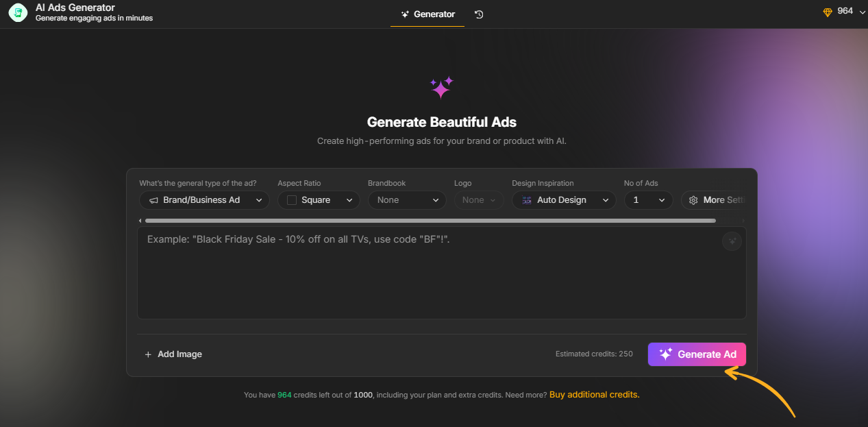
Task: Click the credits gem icon
Action: pos(828,12)
